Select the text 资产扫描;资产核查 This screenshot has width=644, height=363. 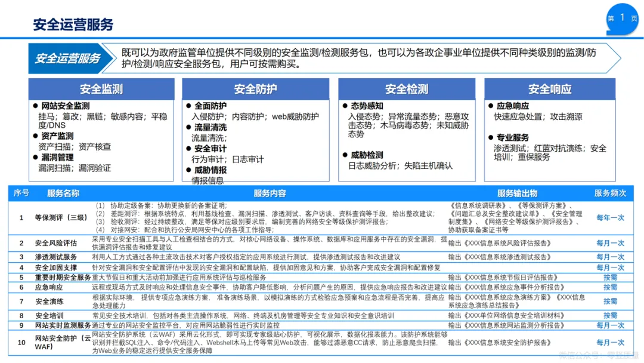point(75,147)
